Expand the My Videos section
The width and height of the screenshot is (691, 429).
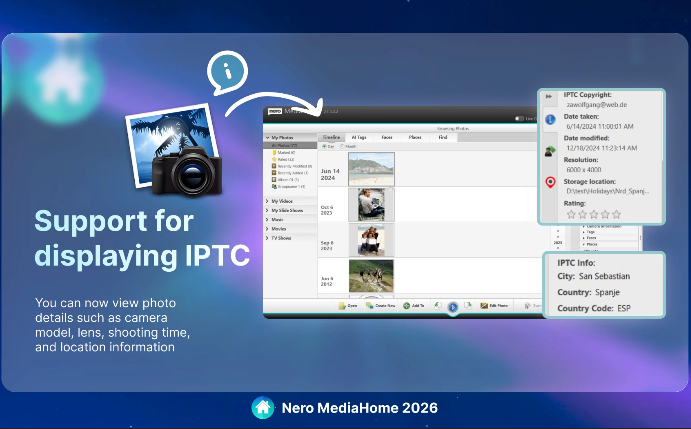coord(267,201)
